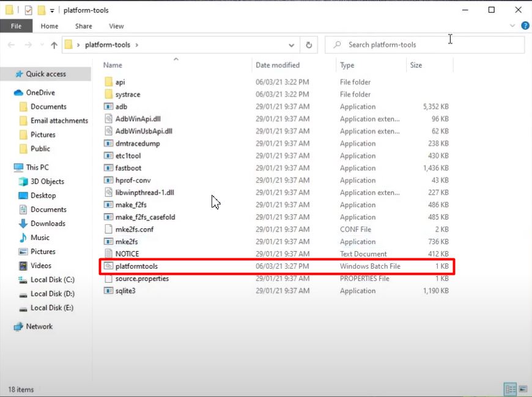Select the etc1tool file name
Screen dimensions: 532x397
coord(128,156)
